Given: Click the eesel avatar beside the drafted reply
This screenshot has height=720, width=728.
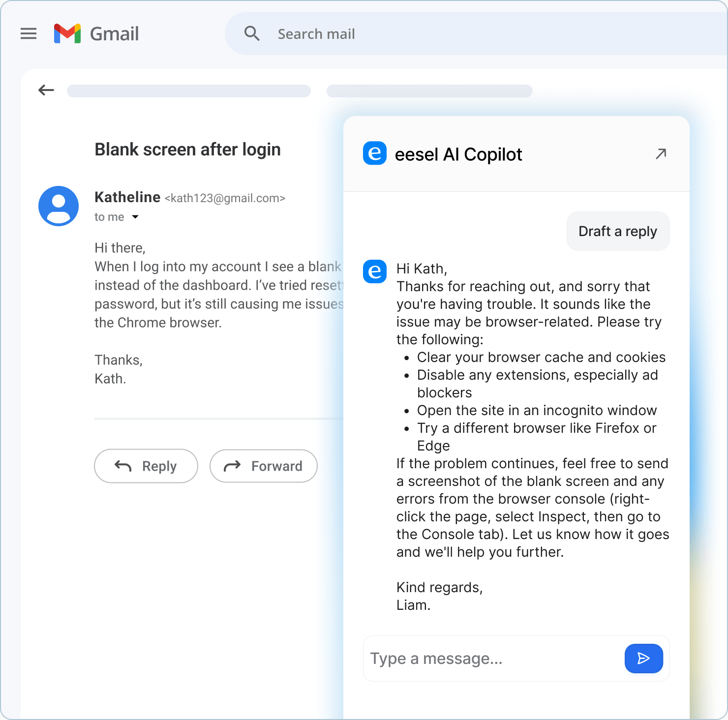Looking at the screenshot, I should pos(375,271).
